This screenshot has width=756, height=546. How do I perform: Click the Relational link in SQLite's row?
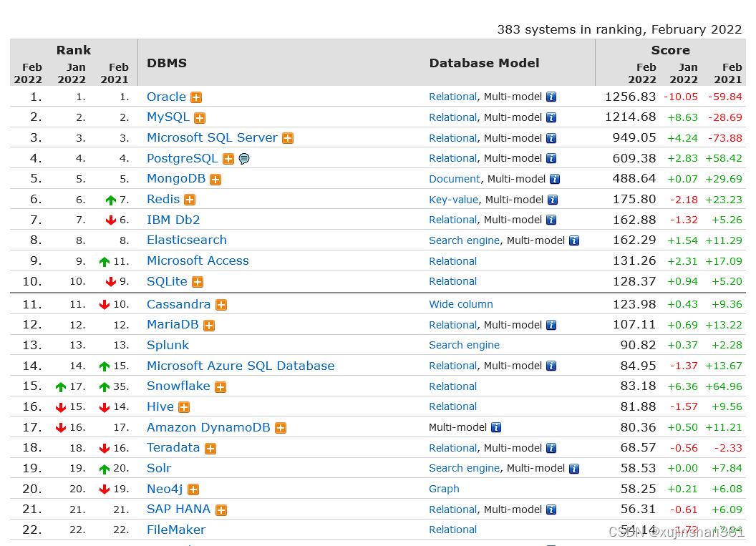(452, 281)
